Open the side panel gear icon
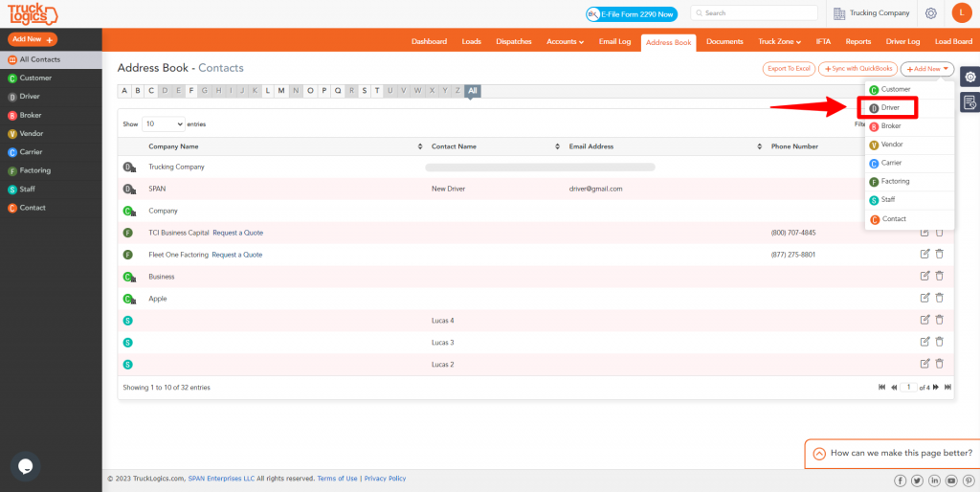The width and height of the screenshot is (980, 492). click(x=970, y=77)
